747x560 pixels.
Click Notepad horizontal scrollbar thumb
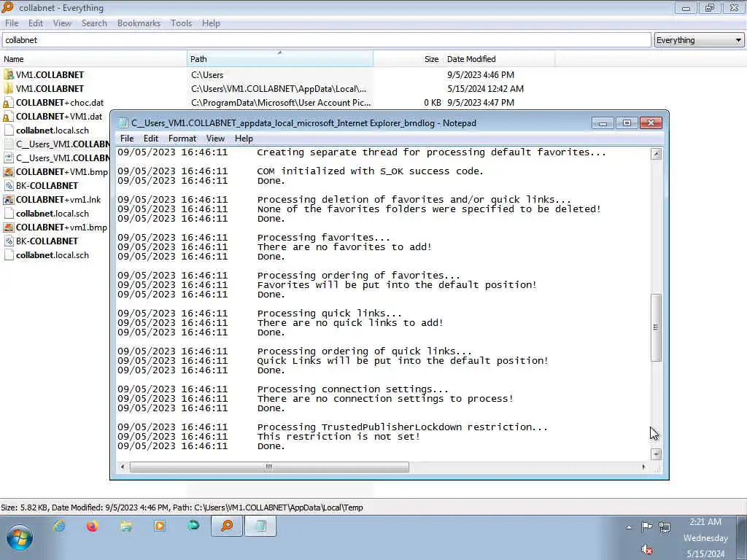click(x=269, y=467)
